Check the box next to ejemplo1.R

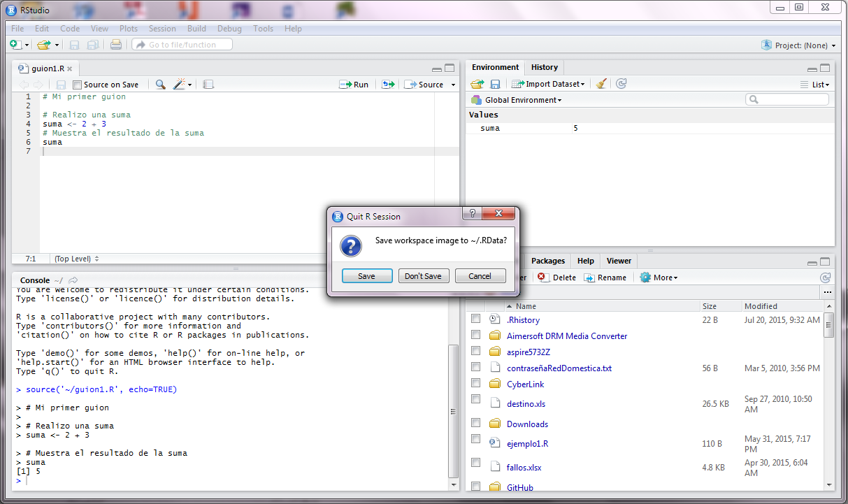(475, 439)
